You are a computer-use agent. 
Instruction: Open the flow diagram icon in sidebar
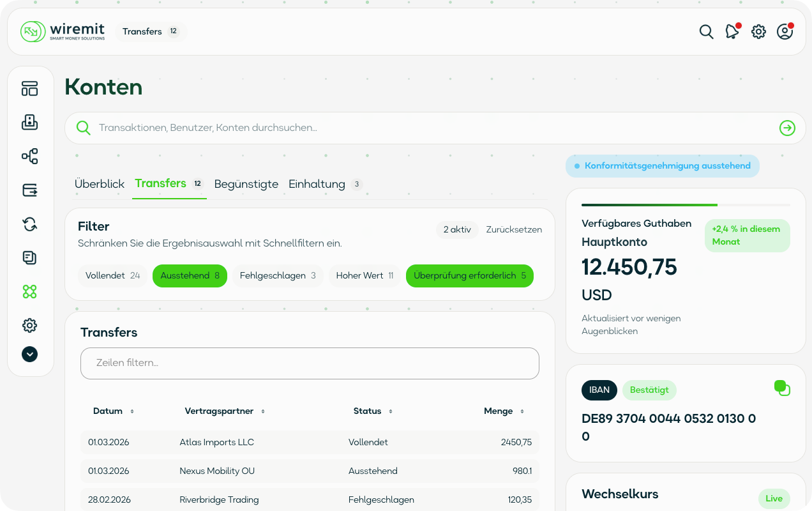(30, 156)
